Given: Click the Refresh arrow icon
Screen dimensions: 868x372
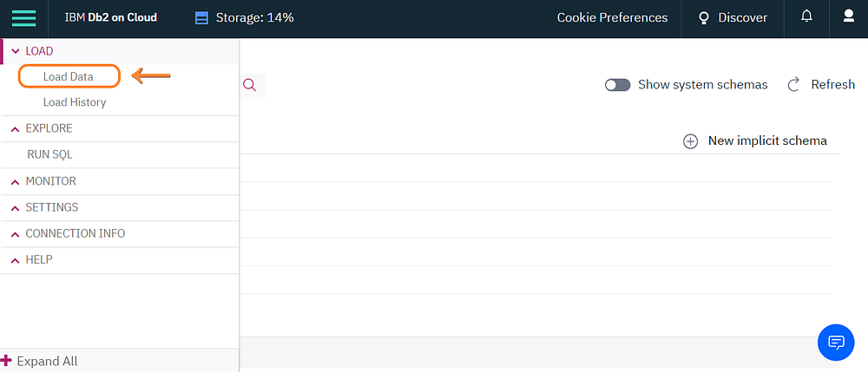Looking at the screenshot, I should tap(793, 85).
